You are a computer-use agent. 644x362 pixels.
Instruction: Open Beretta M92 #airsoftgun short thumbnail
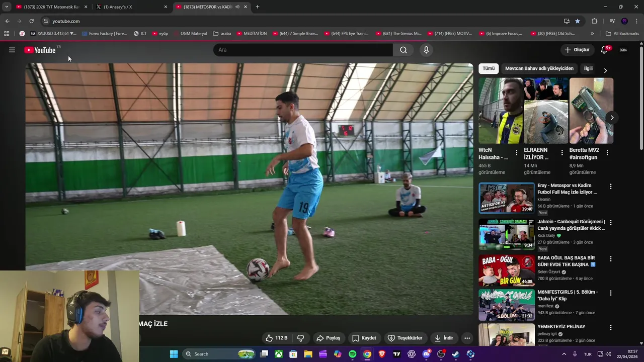pos(591,111)
